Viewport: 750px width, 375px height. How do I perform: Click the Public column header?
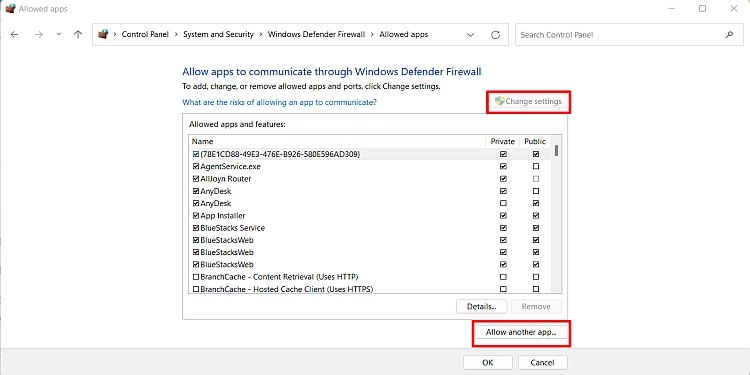[x=535, y=142]
